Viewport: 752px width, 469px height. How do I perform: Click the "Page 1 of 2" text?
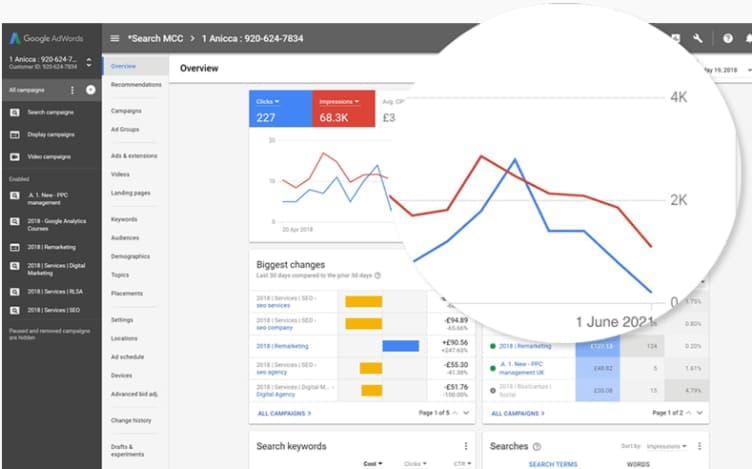pyautogui.click(x=668, y=413)
